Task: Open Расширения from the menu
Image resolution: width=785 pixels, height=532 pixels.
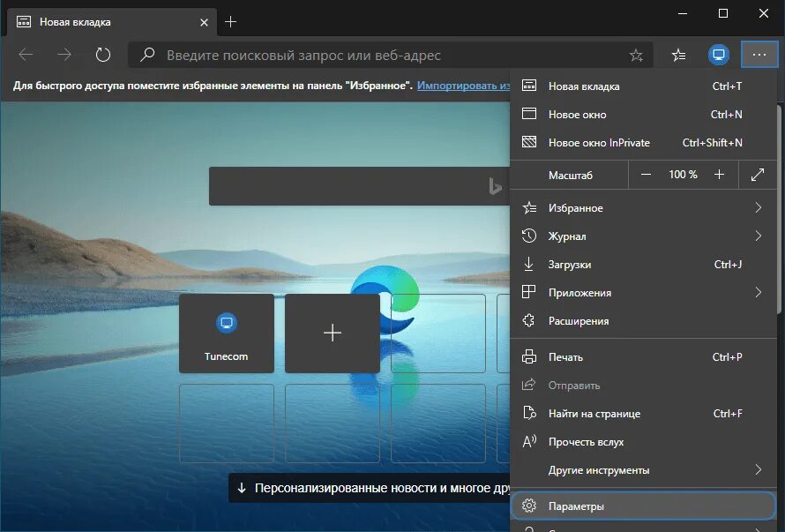Action: (x=643, y=320)
